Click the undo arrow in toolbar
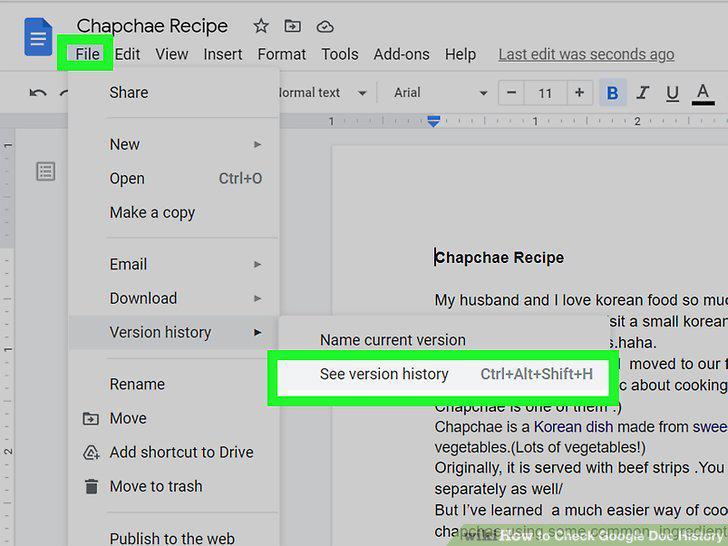This screenshot has width=728, height=546. pos(38,93)
